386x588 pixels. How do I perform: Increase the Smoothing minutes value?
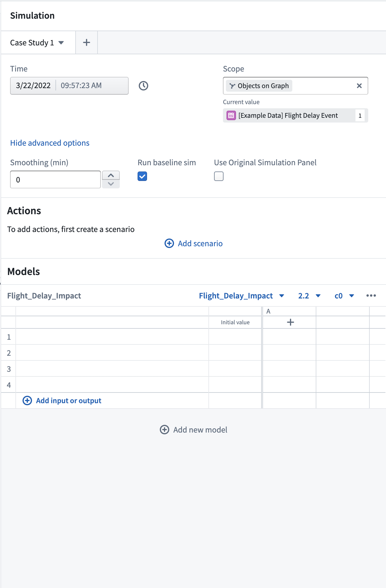111,175
